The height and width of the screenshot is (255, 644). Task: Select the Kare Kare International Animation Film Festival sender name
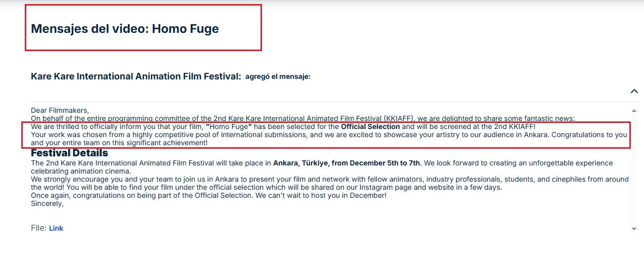[136, 76]
